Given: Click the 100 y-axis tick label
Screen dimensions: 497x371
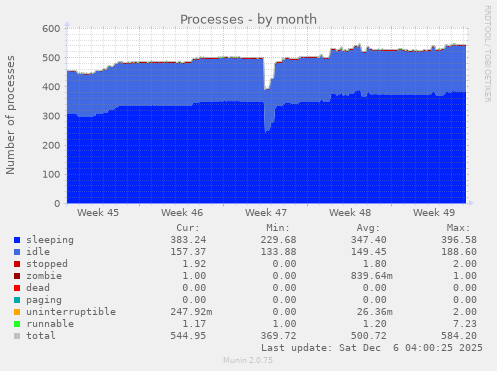Looking at the screenshot, I should pyautogui.click(x=51, y=175).
